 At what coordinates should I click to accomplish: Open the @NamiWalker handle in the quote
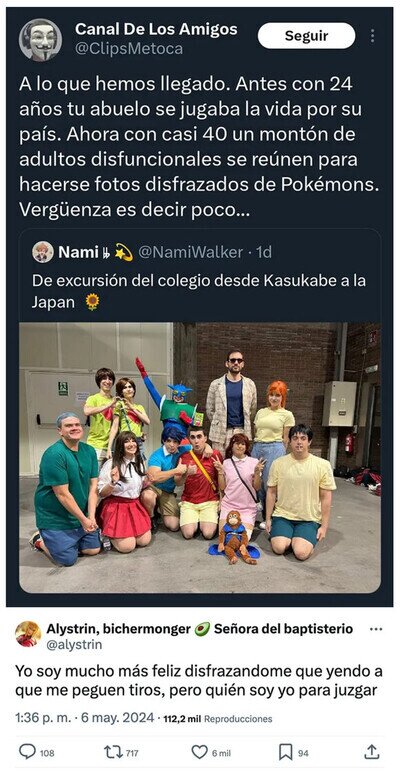pyautogui.click(x=190, y=252)
